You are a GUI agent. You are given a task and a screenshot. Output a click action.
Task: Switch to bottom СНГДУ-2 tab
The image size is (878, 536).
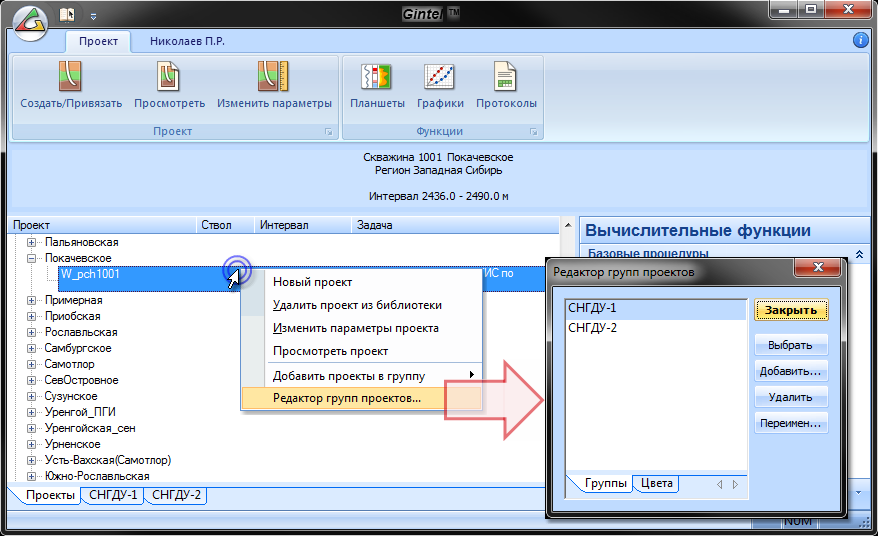coord(176,496)
